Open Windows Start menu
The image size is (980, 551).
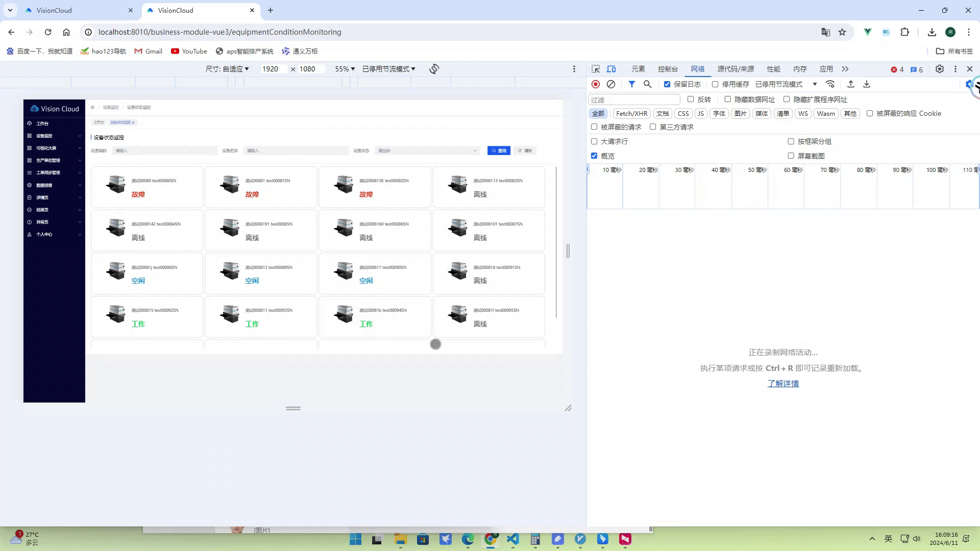tap(355, 539)
